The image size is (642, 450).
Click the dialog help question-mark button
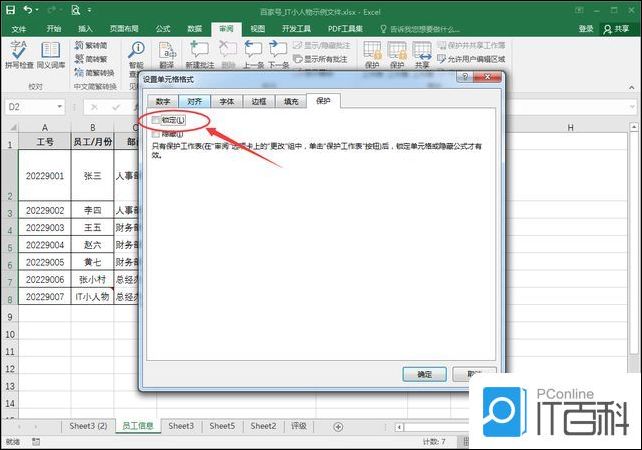[465, 77]
